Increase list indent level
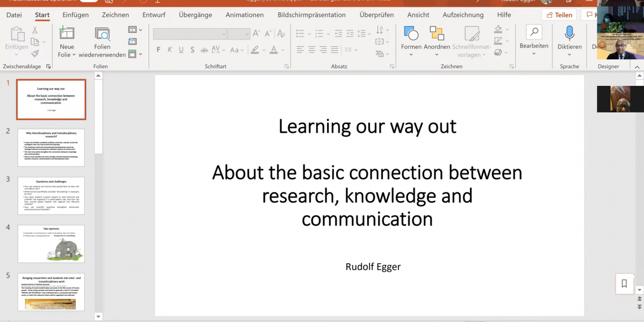The height and width of the screenshot is (322, 644). tap(350, 33)
